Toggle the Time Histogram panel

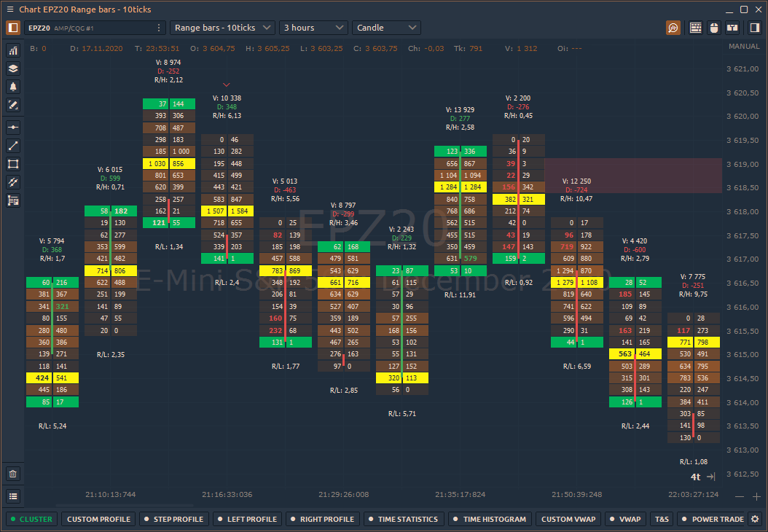[488, 519]
